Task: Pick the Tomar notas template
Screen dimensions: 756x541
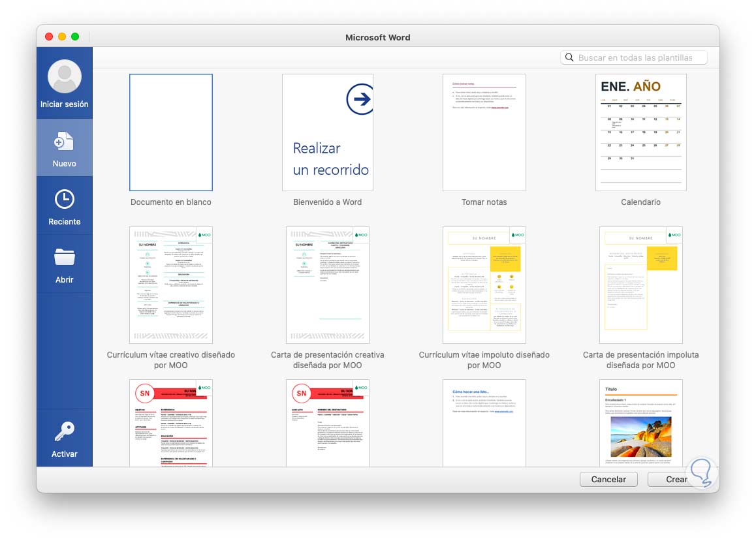Action: (484, 132)
